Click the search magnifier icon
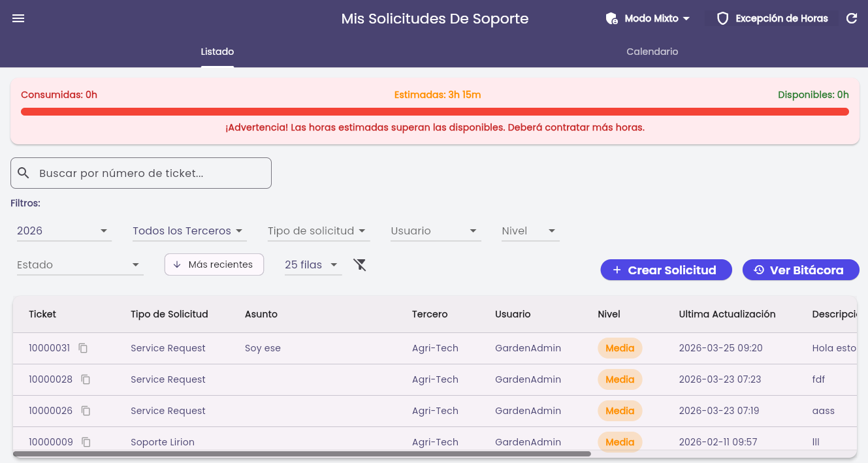 24,173
